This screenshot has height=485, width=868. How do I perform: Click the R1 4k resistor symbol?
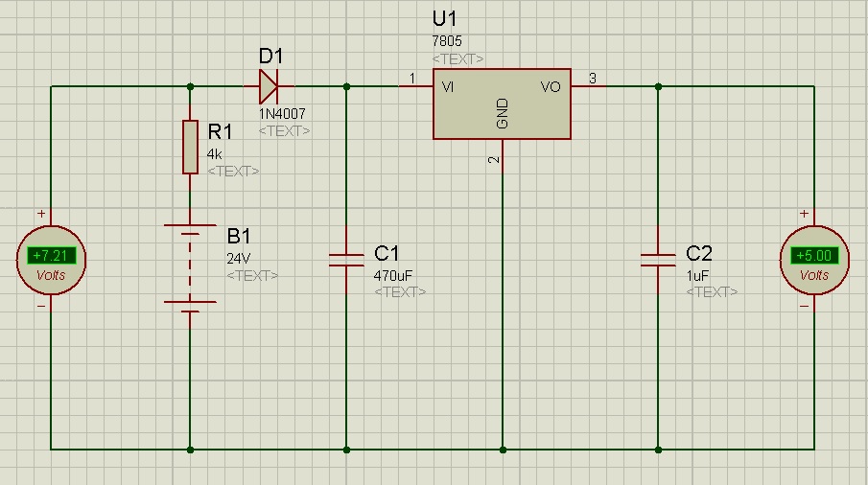pyautogui.click(x=191, y=147)
